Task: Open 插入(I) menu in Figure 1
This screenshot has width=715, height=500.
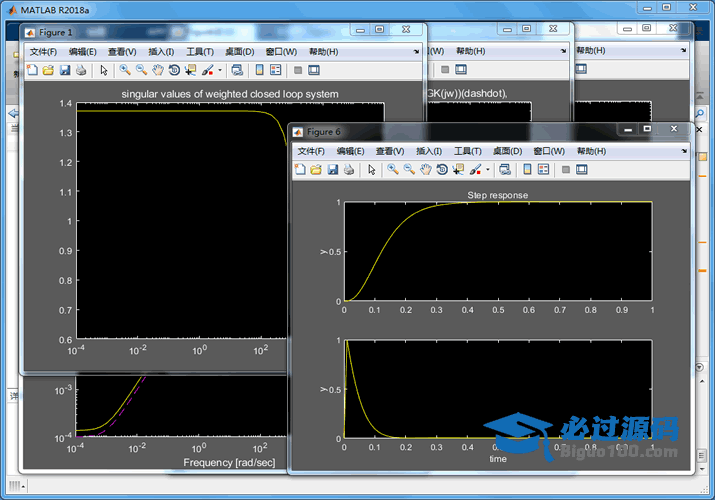Action: point(161,52)
